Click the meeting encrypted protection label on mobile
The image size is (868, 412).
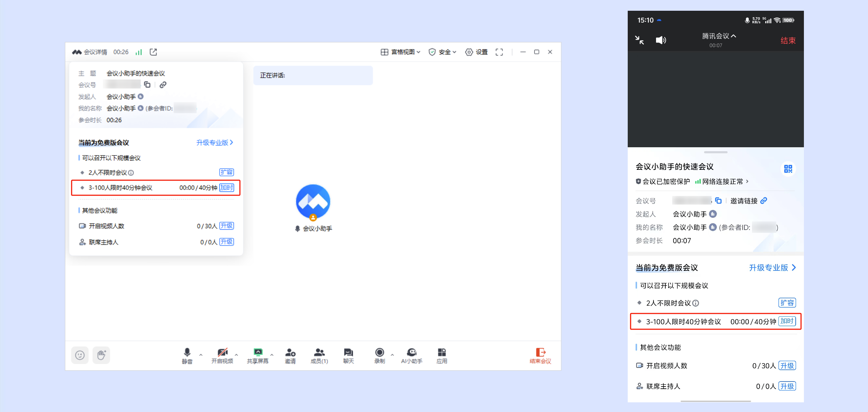coord(663,182)
